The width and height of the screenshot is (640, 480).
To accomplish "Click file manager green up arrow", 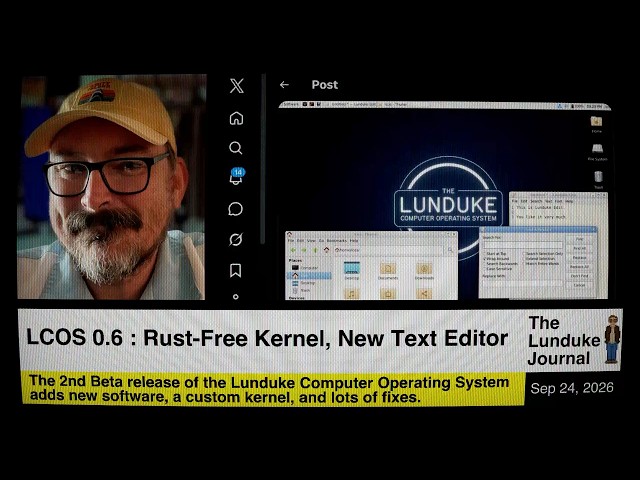I will pos(316,250).
